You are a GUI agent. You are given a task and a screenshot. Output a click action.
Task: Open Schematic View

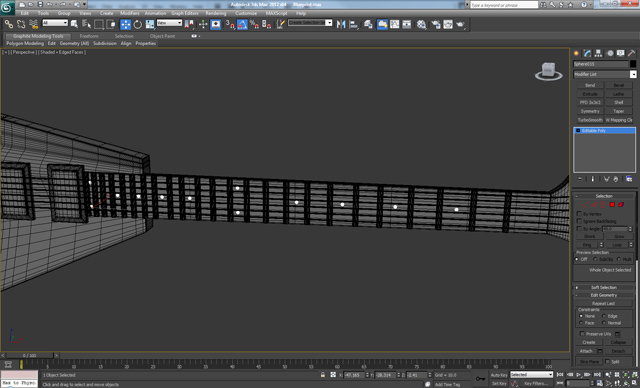pyautogui.click(x=407, y=24)
